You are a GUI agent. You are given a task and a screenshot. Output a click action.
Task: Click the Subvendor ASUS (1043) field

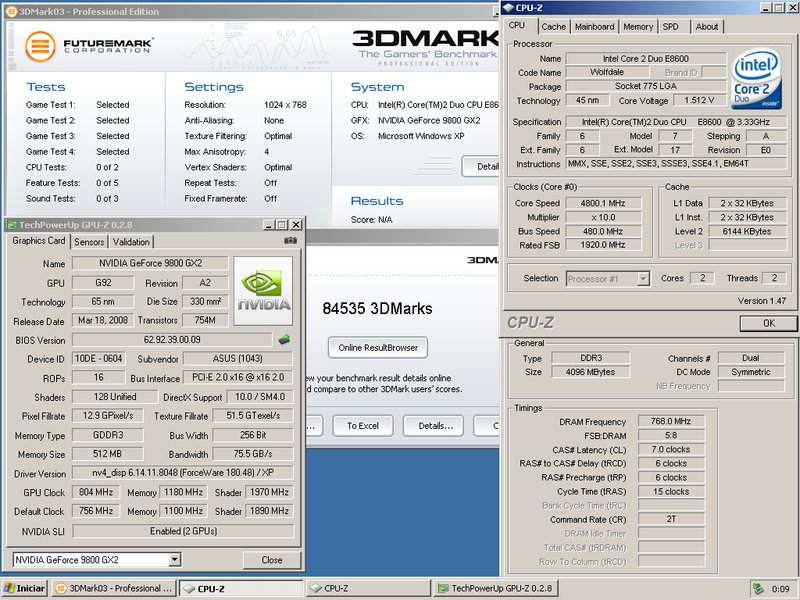click(x=238, y=359)
